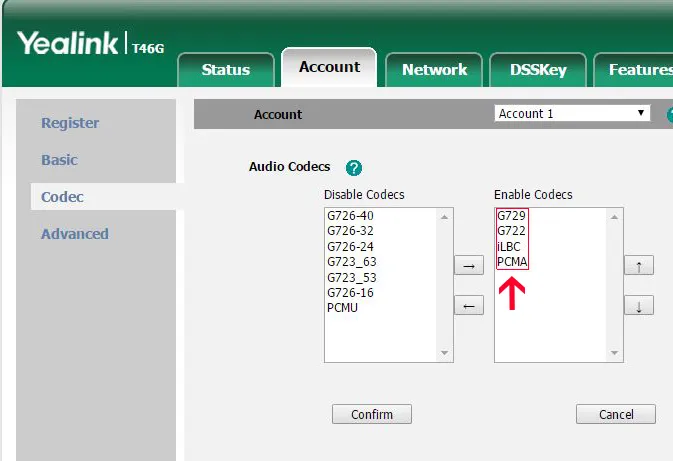Select Register in the sidebar

[70, 123]
